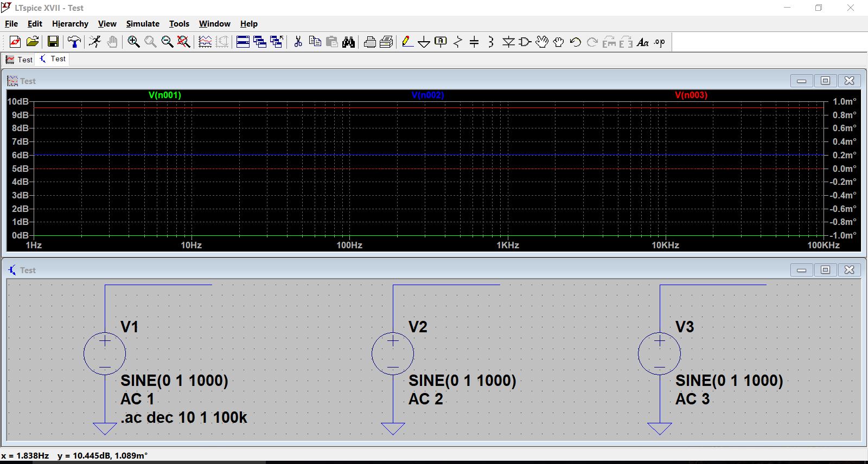Select the Drag closed-hand tool
This screenshot has height=464, width=868.
pos(559,42)
